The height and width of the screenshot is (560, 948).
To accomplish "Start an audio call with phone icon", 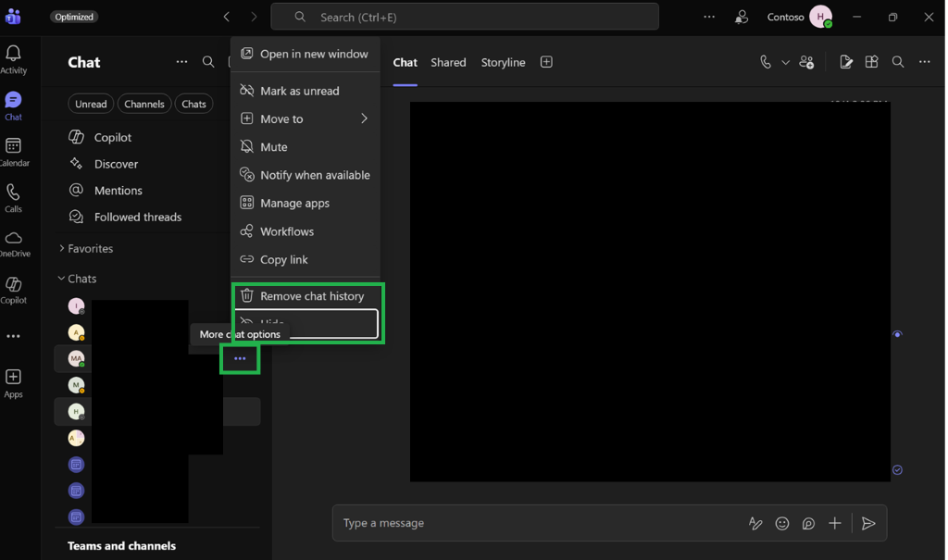I will click(766, 62).
